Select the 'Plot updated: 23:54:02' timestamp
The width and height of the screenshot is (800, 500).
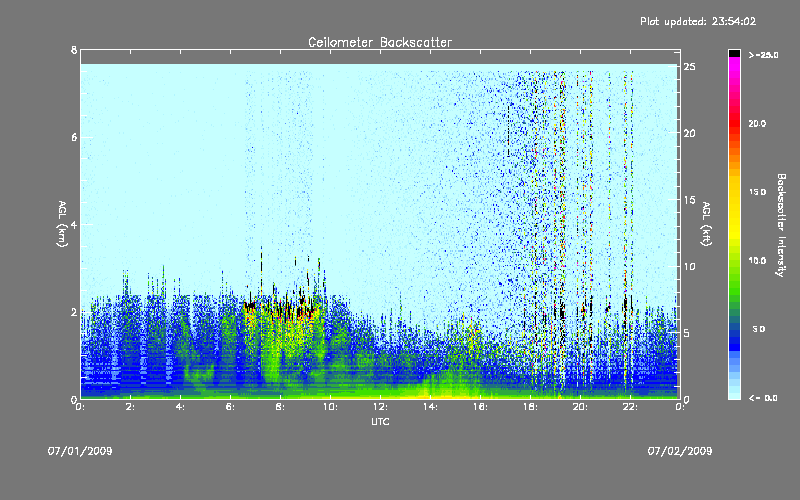[x=698, y=21]
